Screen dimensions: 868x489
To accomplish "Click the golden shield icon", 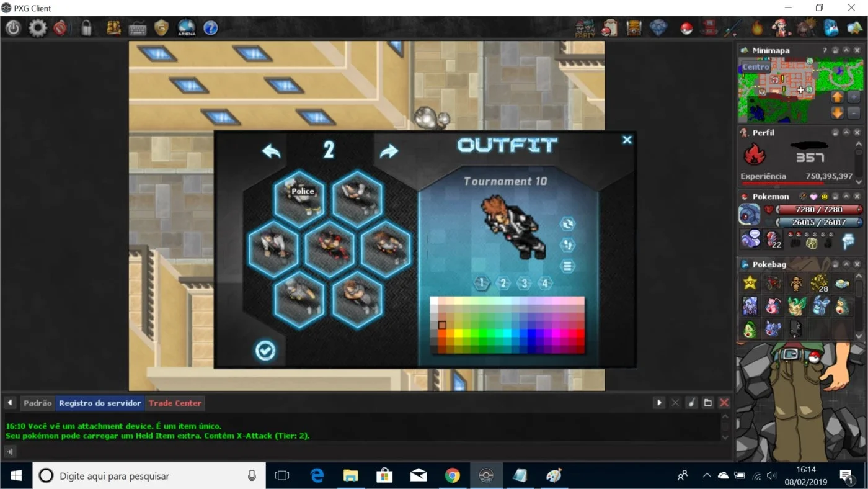I will pos(161,28).
